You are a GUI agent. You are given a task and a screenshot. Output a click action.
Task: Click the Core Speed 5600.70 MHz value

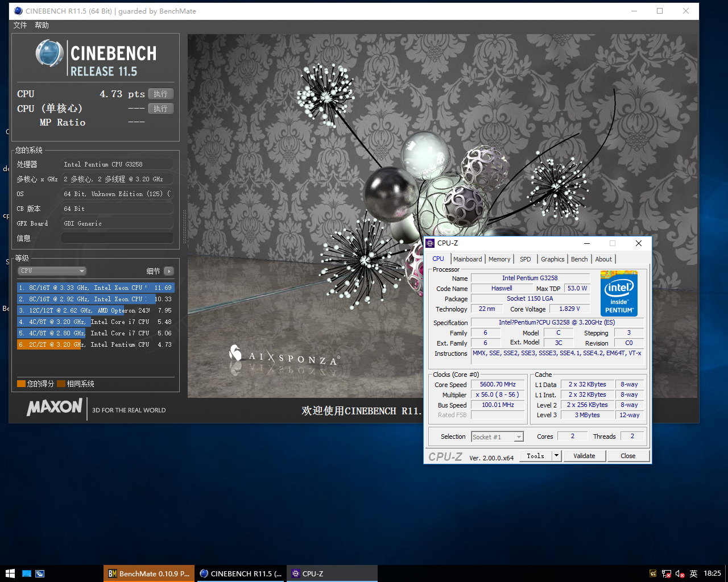[498, 384]
